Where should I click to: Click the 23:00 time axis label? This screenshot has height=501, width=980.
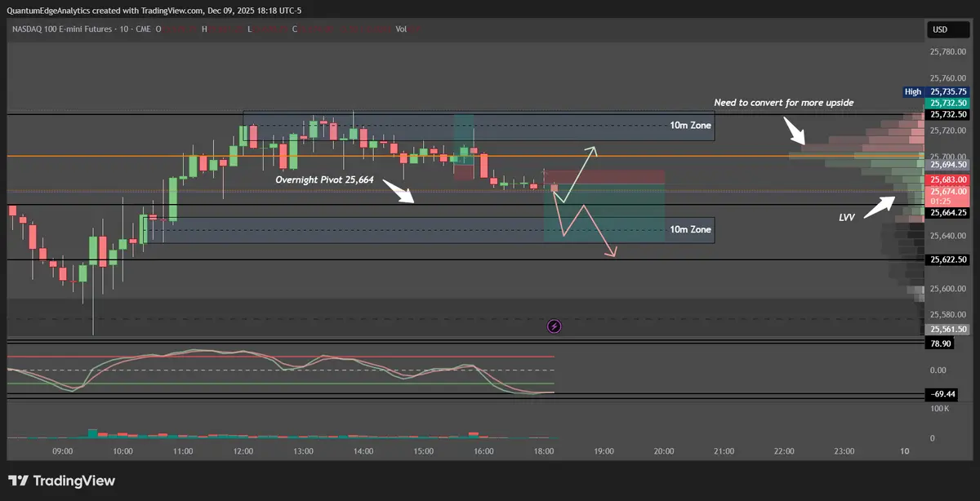point(844,450)
